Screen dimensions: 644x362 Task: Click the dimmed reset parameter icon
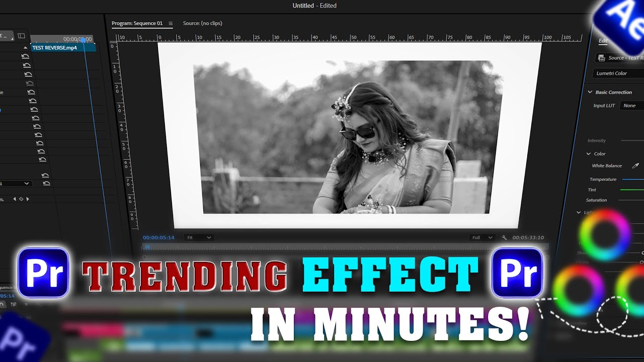(29, 83)
